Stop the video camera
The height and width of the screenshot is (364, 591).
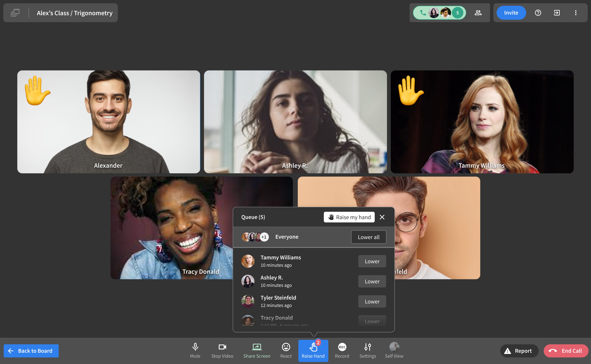222,351
